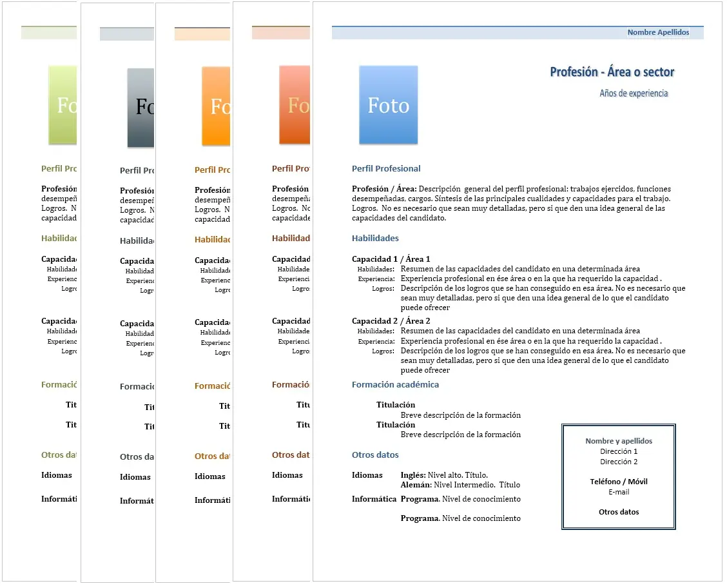The width and height of the screenshot is (727, 588).
Task: Click the 'Idiomas' label in the green template
Action: coord(56,475)
